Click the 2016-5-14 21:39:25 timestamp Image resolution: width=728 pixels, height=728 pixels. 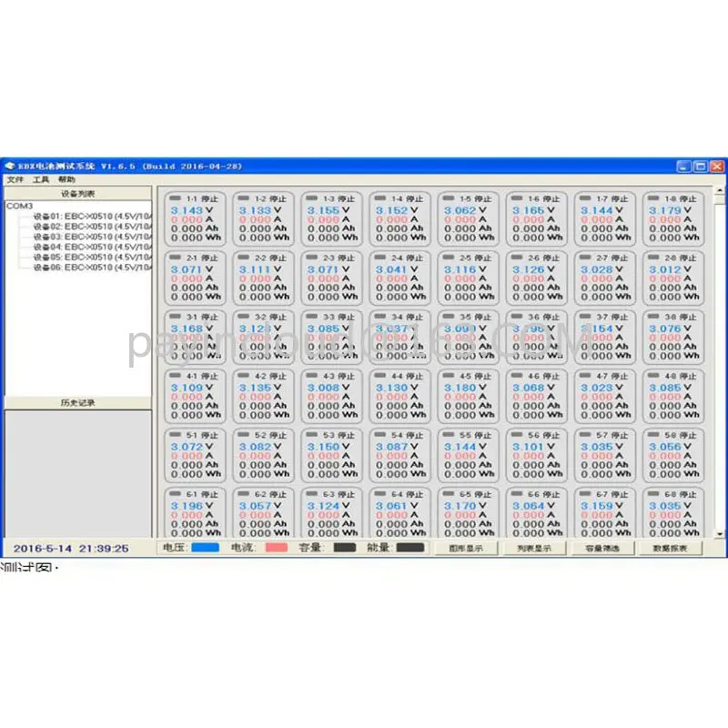[x=71, y=549]
